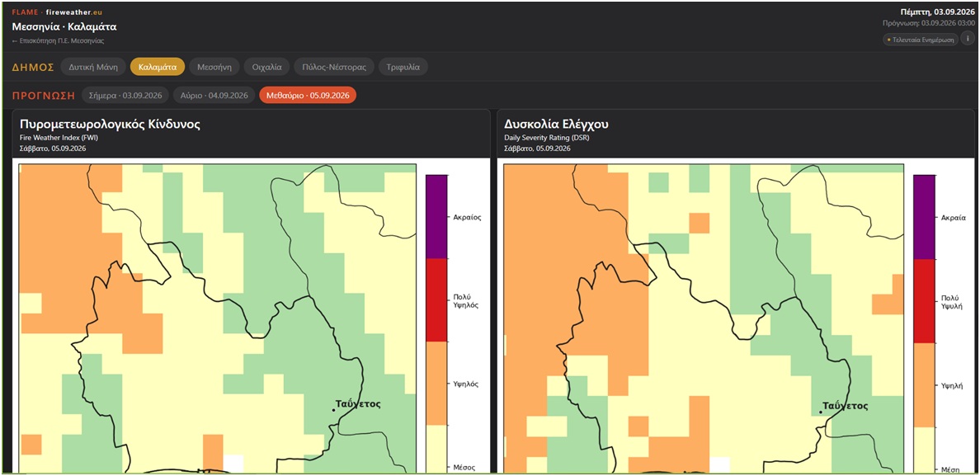Click the Πέμπτη, 03.09.2026 date header

coord(937,12)
